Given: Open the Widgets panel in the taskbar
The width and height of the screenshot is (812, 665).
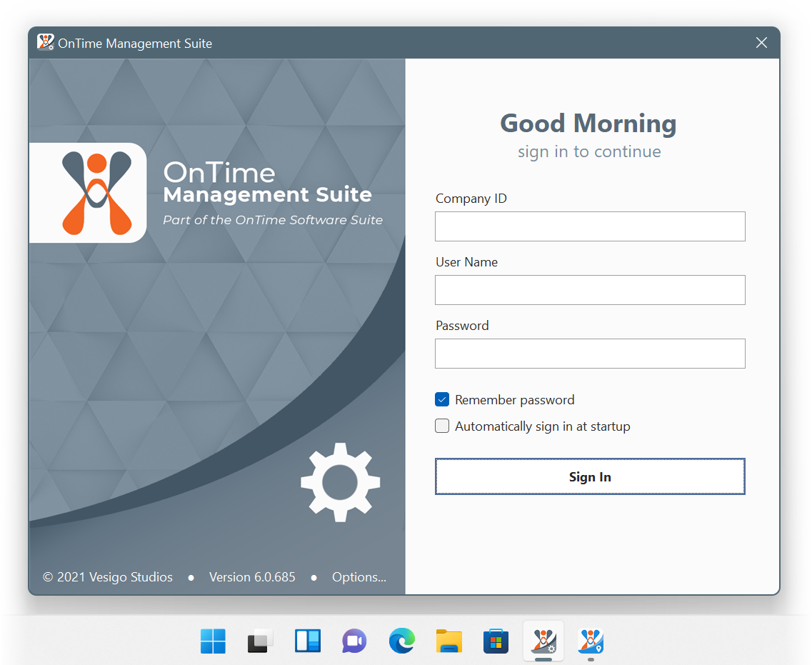Looking at the screenshot, I should click(308, 641).
